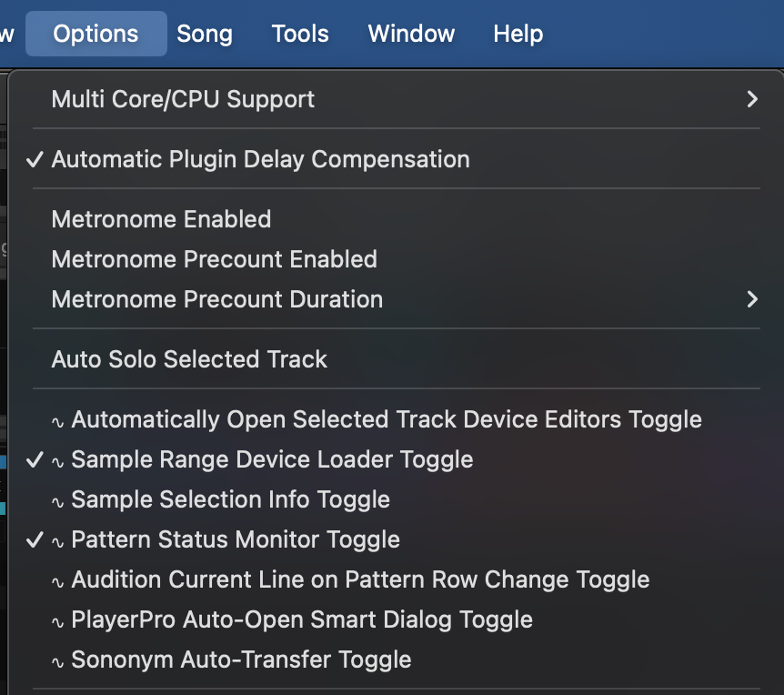Viewport: 784px width, 695px height.
Task: Expand Multi Core/CPU Support submenu
Action: [184, 99]
